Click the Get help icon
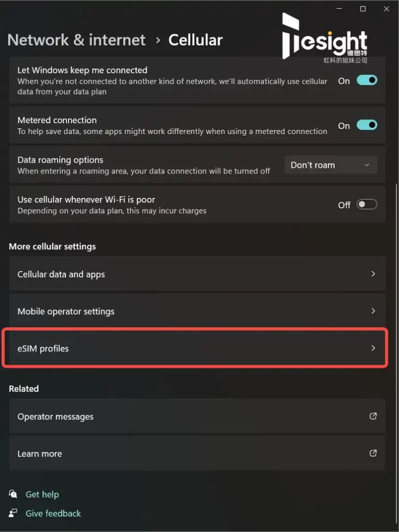Viewport: 399px width, 532px height. point(13,494)
